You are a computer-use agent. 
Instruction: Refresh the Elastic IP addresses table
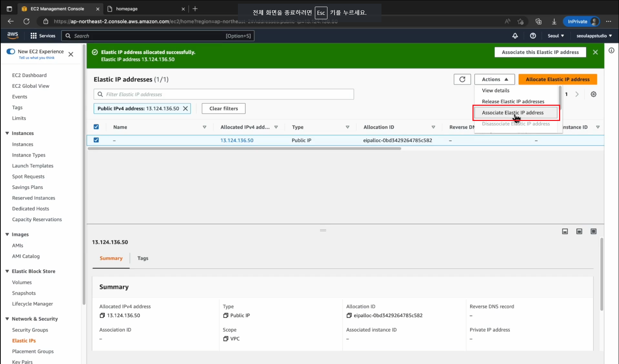tap(462, 79)
